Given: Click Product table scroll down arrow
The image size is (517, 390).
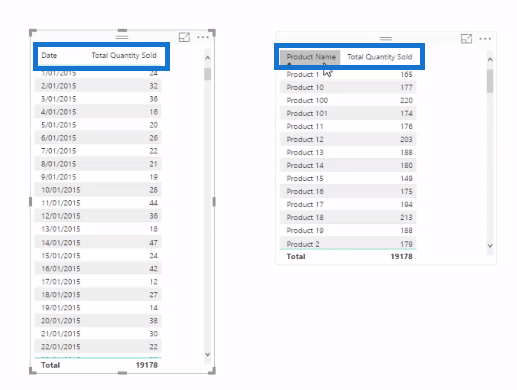Looking at the screenshot, I should (490, 246).
